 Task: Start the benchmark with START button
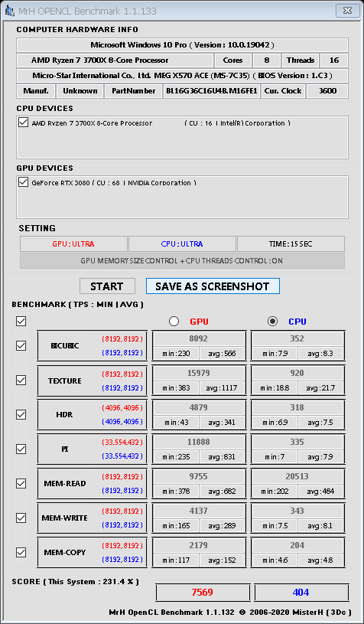107,286
